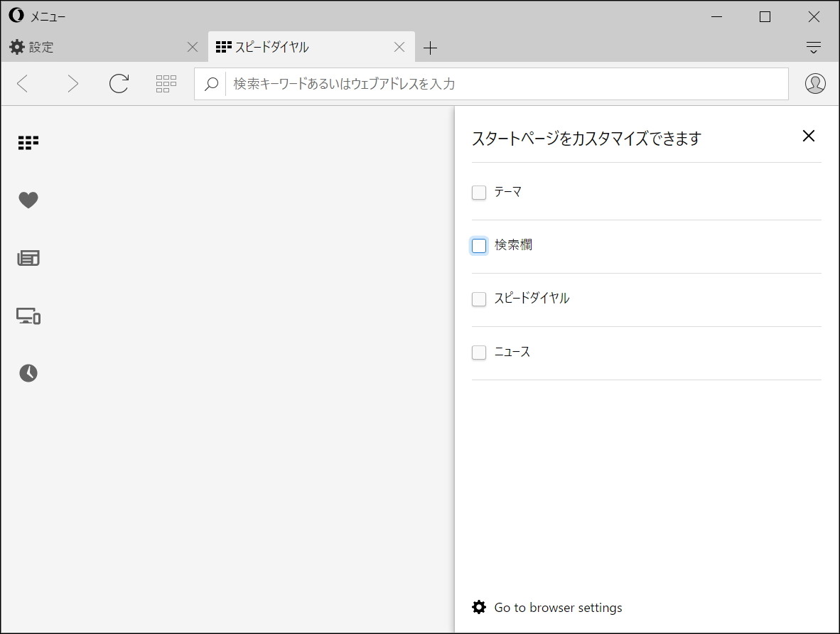Open tab sync from the devices sidebar icon
This screenshot has width=840, height=634.
(28, 316)
